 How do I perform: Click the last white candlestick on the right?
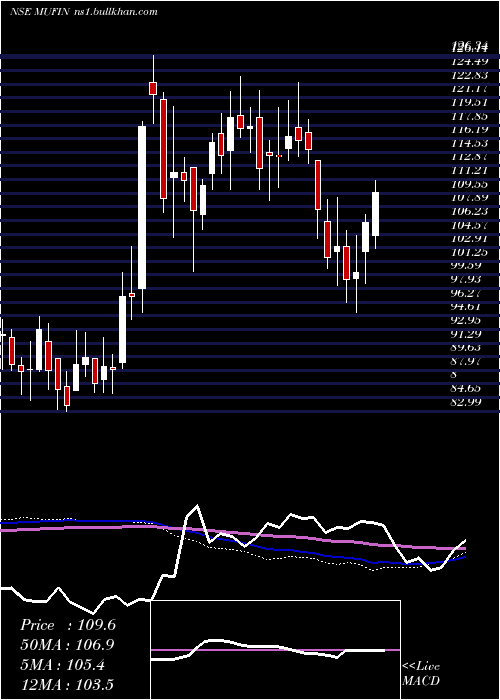pos(375,214)
